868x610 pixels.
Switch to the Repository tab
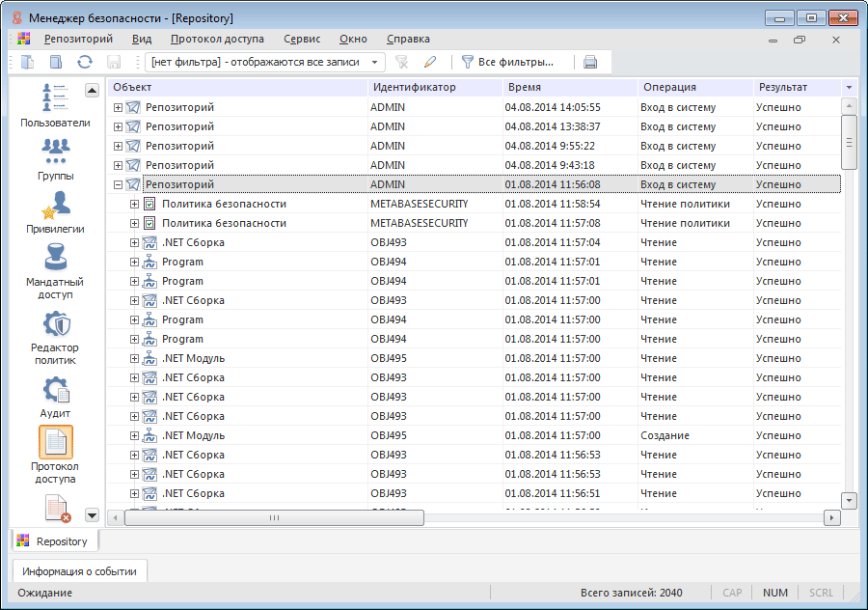(x=54, y=541)
